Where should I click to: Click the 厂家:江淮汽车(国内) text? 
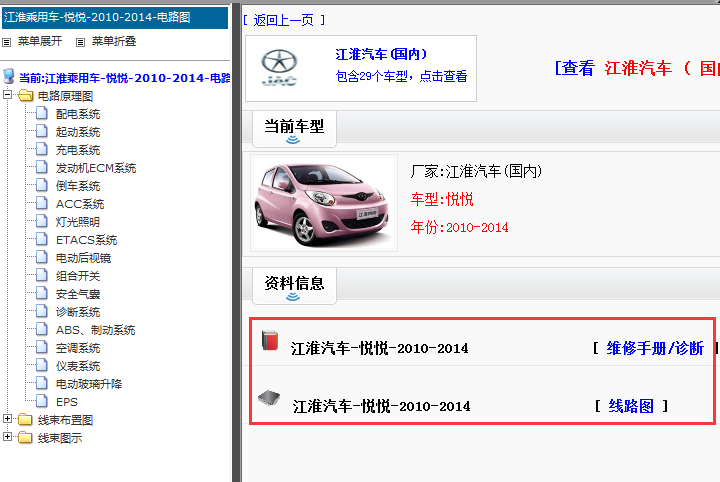(477, 172)
